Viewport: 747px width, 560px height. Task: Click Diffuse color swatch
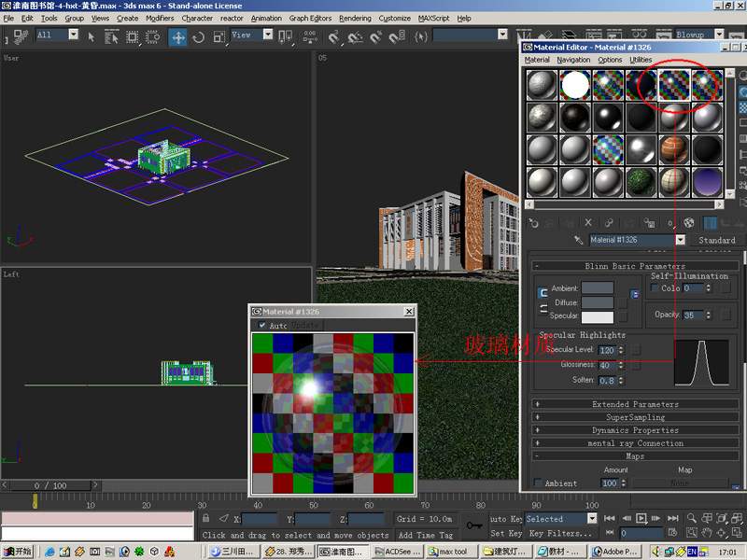(598, 302)
